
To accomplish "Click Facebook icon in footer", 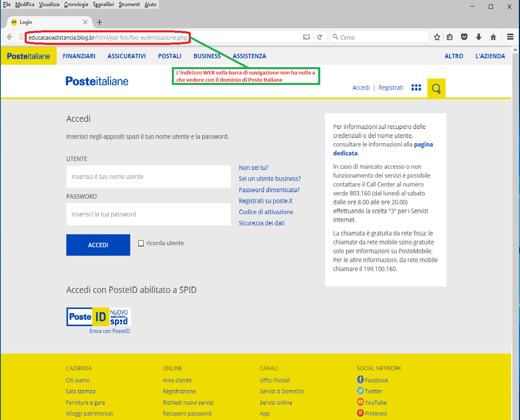I will [360, 380].
